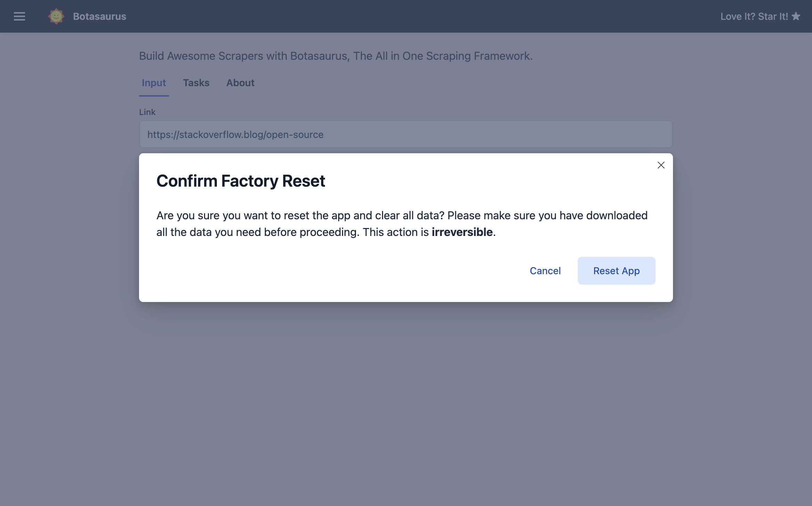This screenshot has height=506, width=812.
Task: Click the 'Confirm Factory Reset' heading
Action: (241, 181)
